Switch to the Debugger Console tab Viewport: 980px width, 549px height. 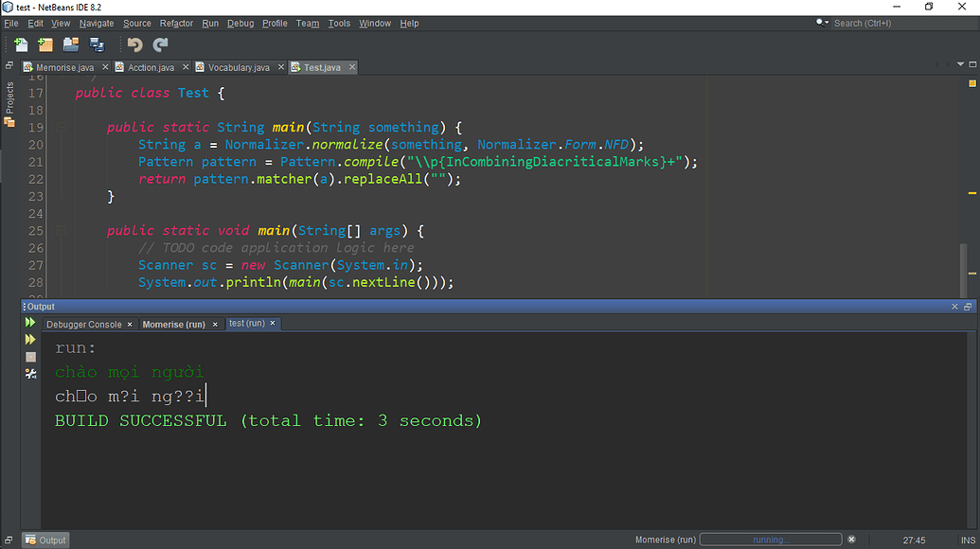pyautogui.click(x=84, y=325)
